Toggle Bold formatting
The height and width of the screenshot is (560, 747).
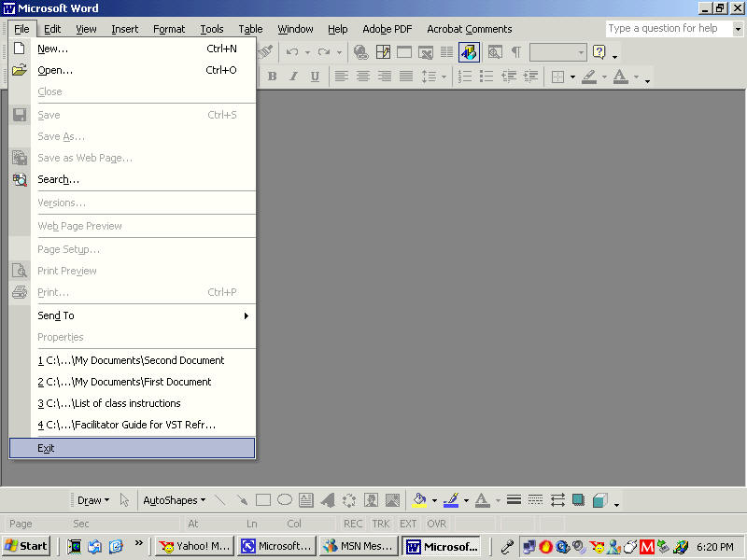tap(272, 77)
